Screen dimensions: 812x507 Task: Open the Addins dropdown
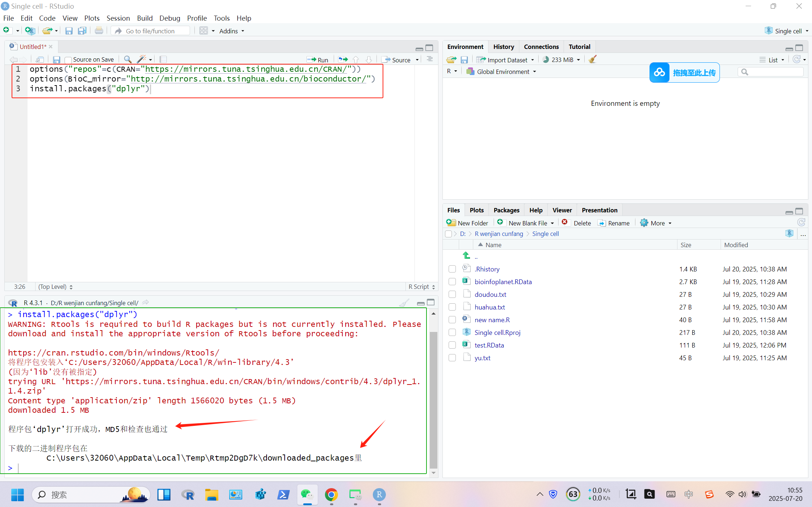tap(231, 31)
